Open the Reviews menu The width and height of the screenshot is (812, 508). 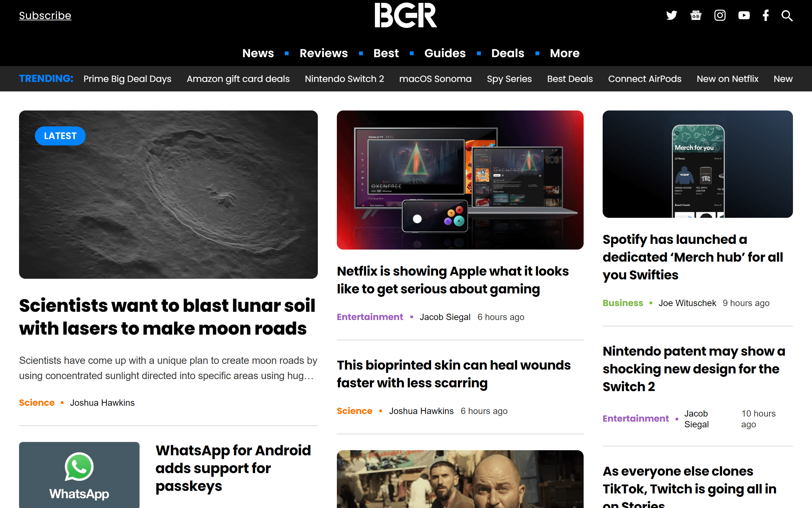[x=324, y=53]
